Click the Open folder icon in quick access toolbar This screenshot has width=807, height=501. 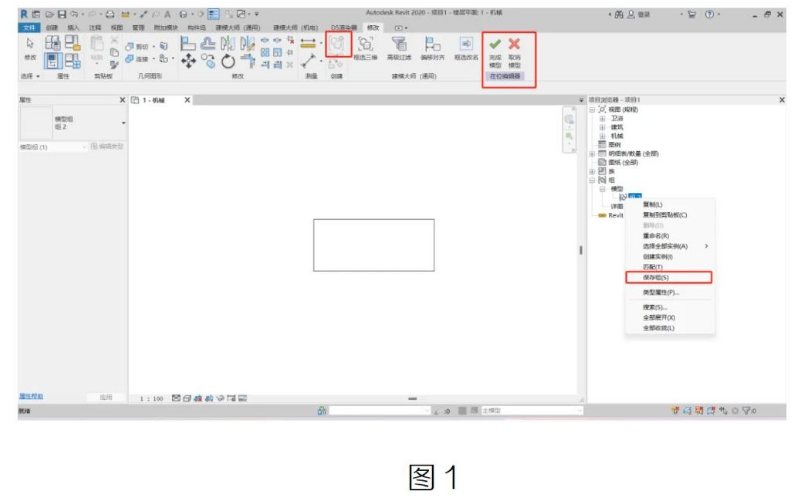point(49,14)
